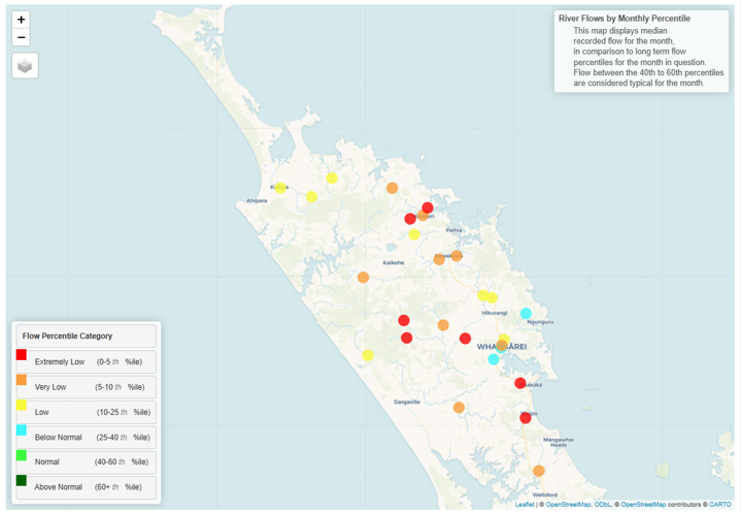Select the orange marker on Kawakawa label
Screen dimensions: 741x512
(456, 256)
